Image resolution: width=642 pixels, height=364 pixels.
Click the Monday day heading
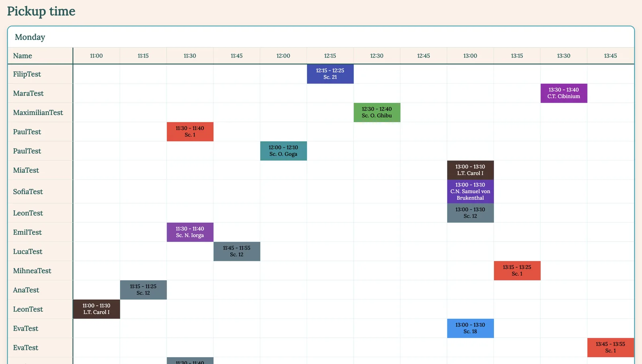click(x=30, y=37)
